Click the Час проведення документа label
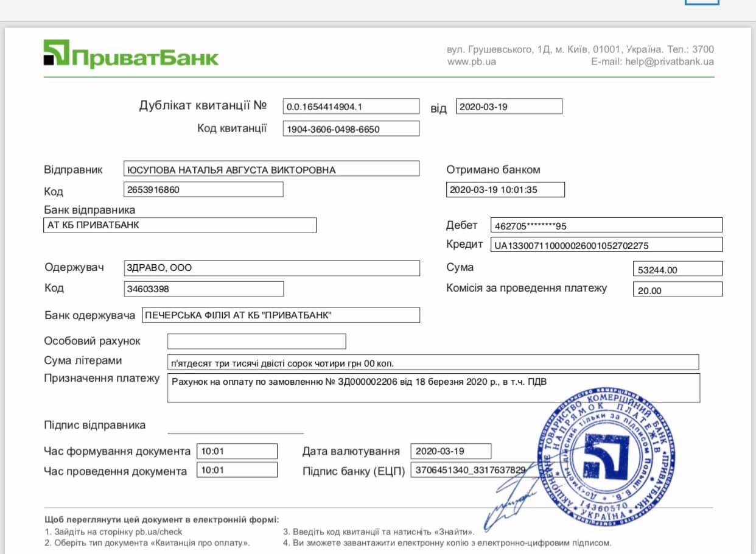This screenshot has height=554, width=756. point(116,471)
